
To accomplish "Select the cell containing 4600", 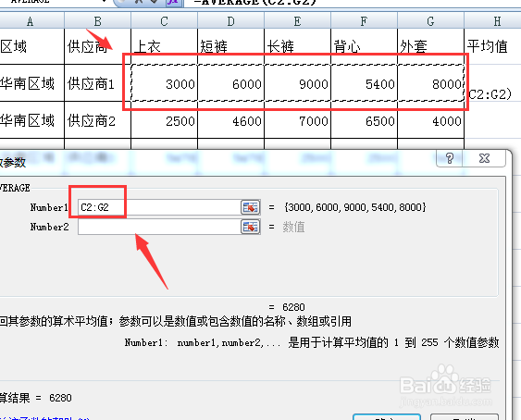I will (231, 120).
